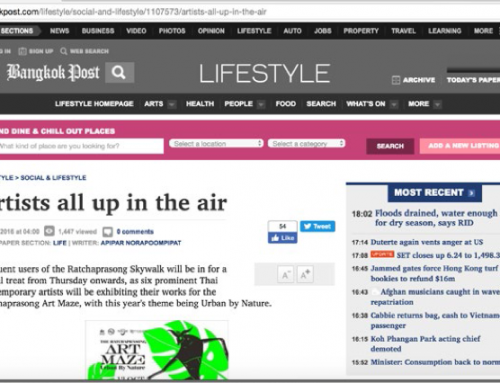
Task: Open the Social & Lifestyle breadcrumb
Action: point(53,178)
